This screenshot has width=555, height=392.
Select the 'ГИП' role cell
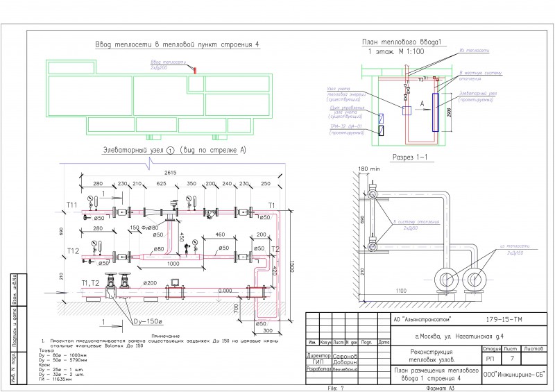(318, 362)
